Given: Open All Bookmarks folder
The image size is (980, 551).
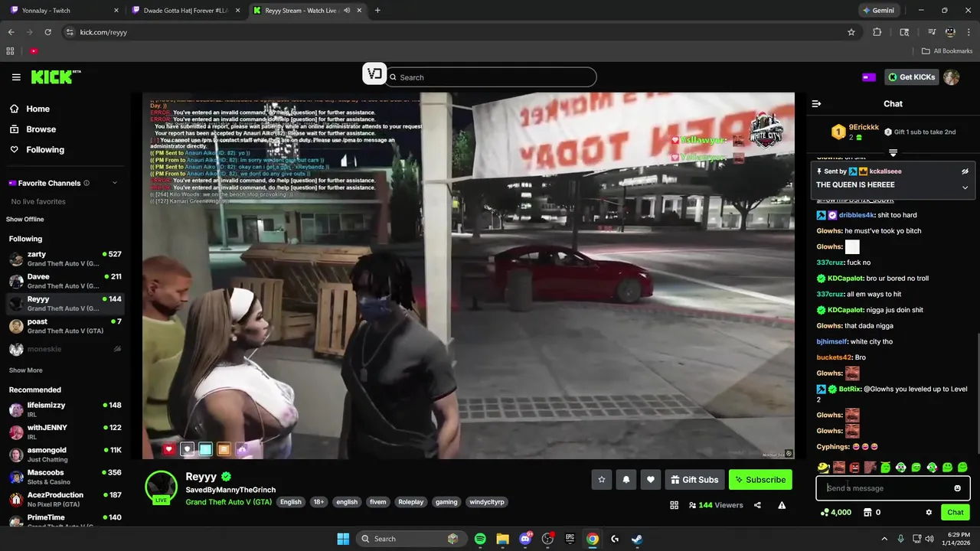Looking at the screenshot, I should pyautogui.click(x=947, y=51).
